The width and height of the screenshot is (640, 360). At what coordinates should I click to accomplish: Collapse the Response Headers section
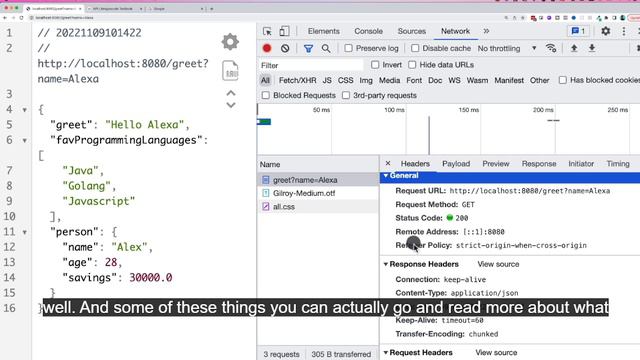coord(386,264)
